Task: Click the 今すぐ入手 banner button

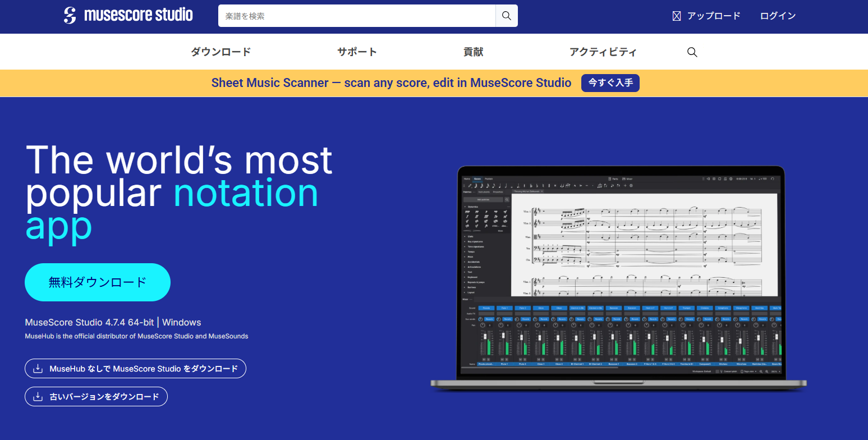Action: [610, 83]
